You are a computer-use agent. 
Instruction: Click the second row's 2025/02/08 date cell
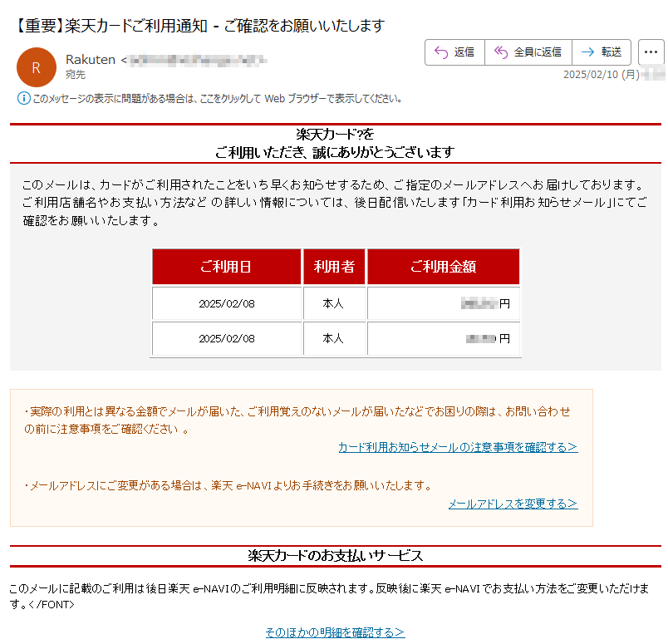click(x=227, y=338)
